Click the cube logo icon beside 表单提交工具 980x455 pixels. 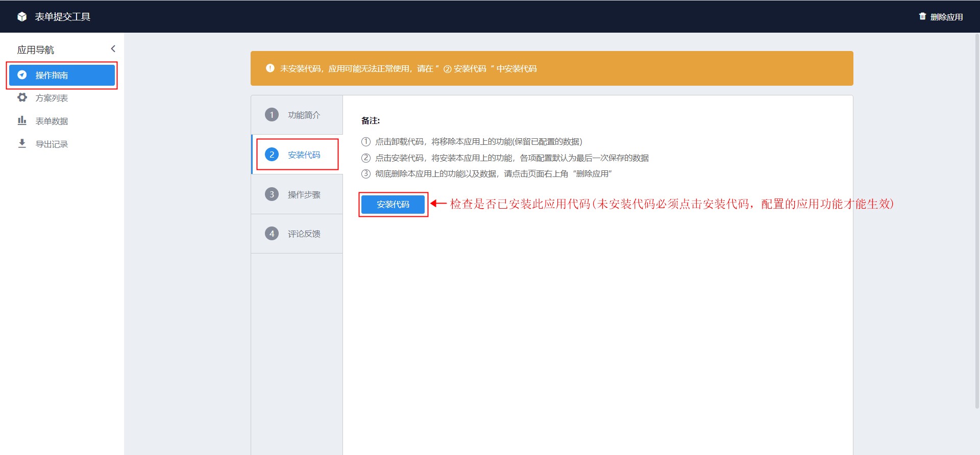pyautogui.click(x=22, y=17)
